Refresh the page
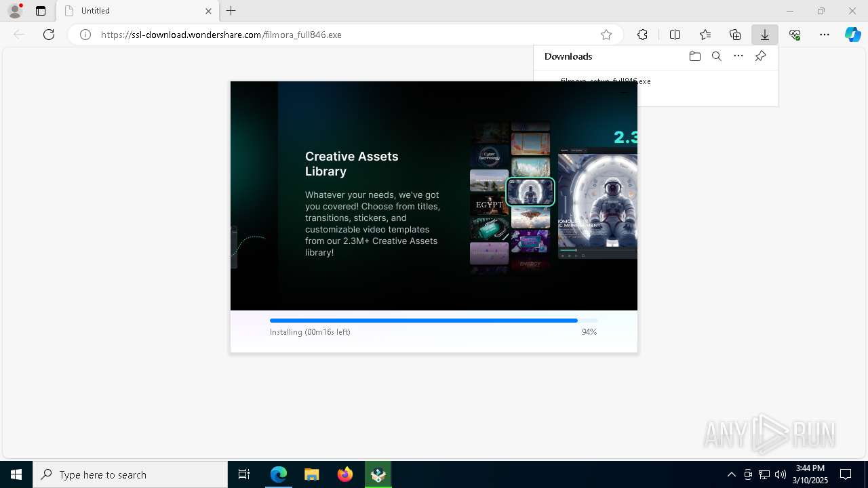Screen dimensions: 868x488 (x=49, y=35)
